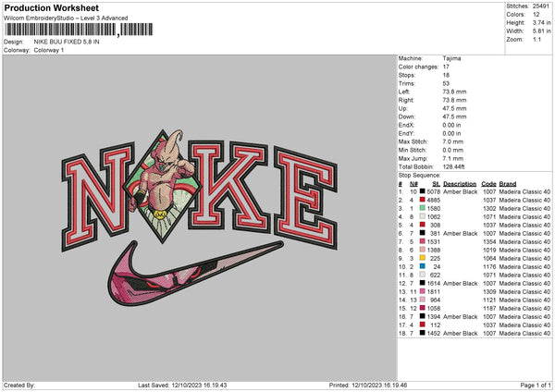
Task: Click the 'Left:' measurement label
Action: click(404, 92)
